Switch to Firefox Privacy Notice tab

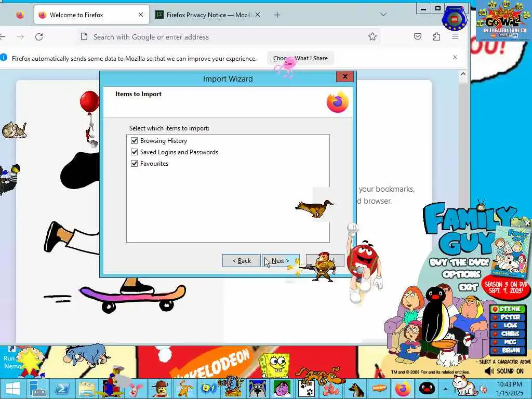pos(208,15)
